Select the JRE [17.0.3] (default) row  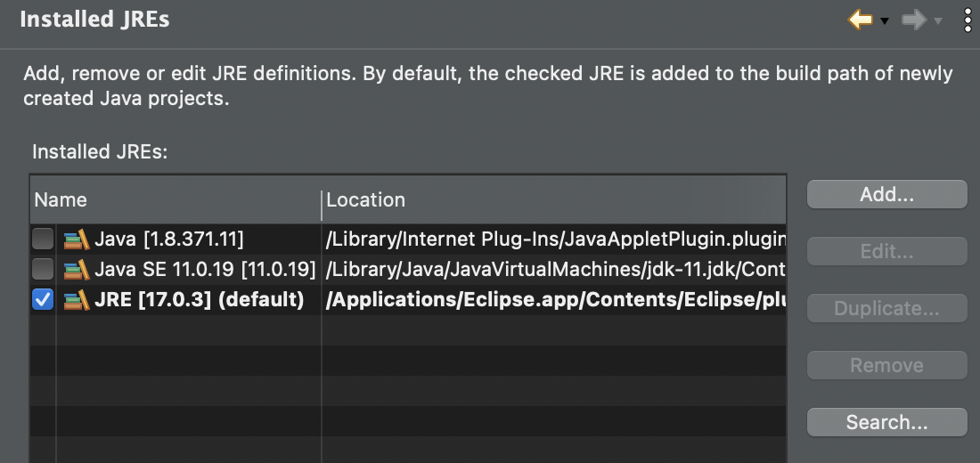tap(199, 300)
